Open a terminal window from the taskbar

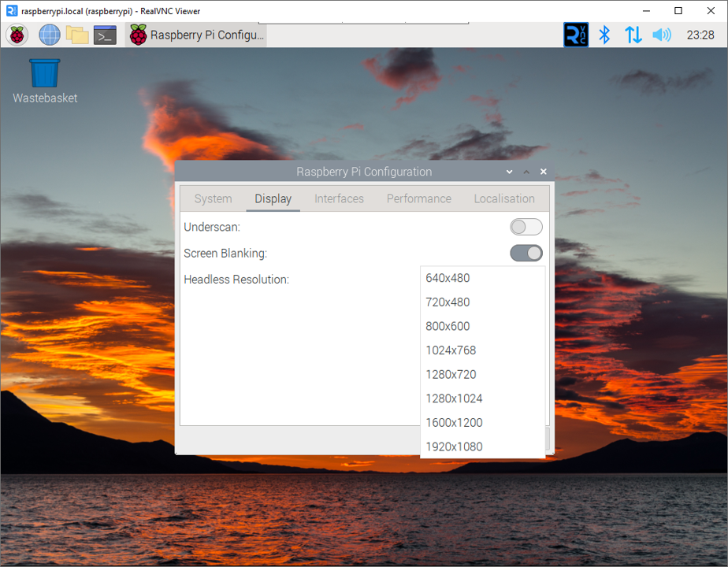coord(105,35)
